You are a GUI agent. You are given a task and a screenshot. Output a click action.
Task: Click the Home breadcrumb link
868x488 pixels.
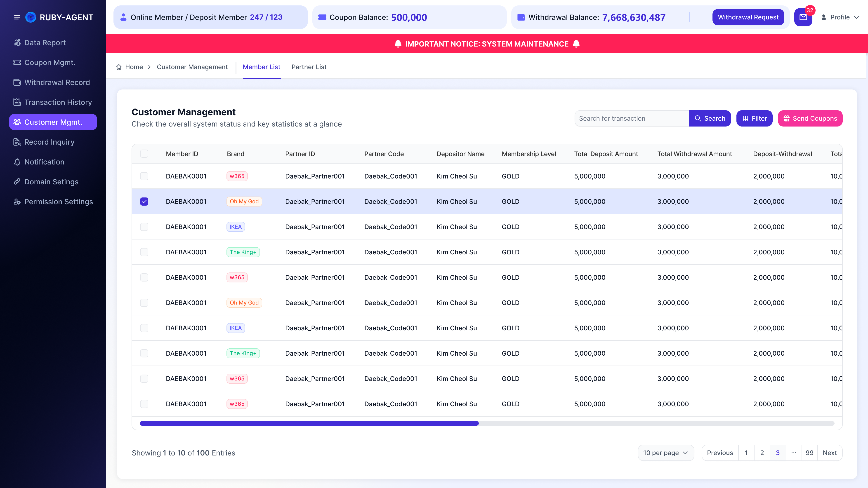click(x=134, y=67)
